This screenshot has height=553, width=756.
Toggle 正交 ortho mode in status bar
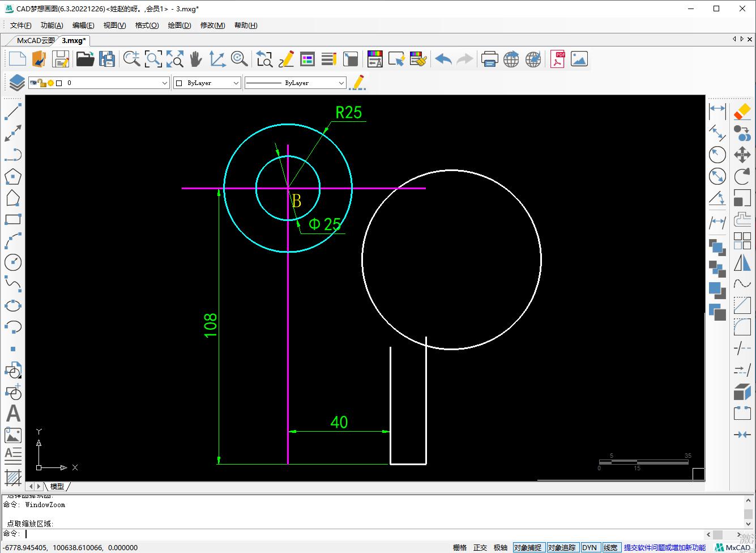pos(480,547)
